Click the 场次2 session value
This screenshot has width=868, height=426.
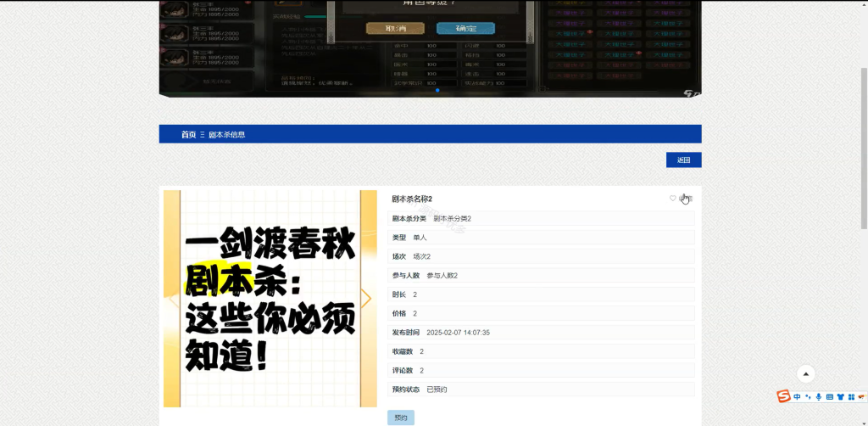[x=422, y=256]
